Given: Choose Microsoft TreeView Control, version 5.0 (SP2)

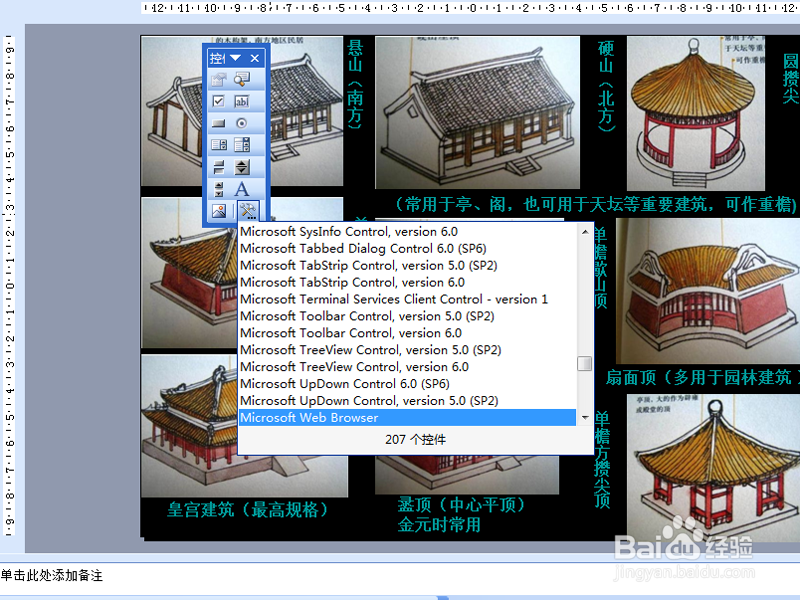Looking at the screenshot, I should (408, 349).
